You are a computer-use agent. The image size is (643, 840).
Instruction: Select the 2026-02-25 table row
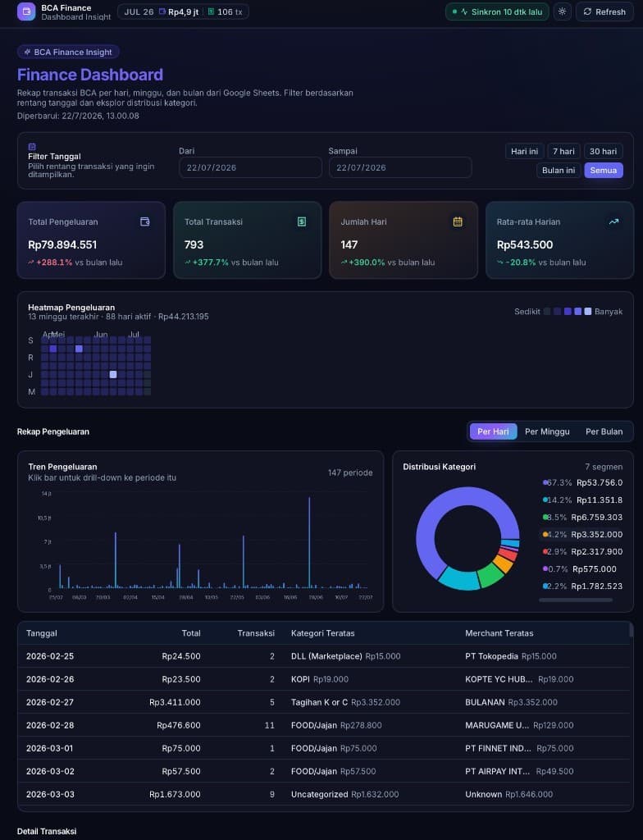click(x=324, y=656)
